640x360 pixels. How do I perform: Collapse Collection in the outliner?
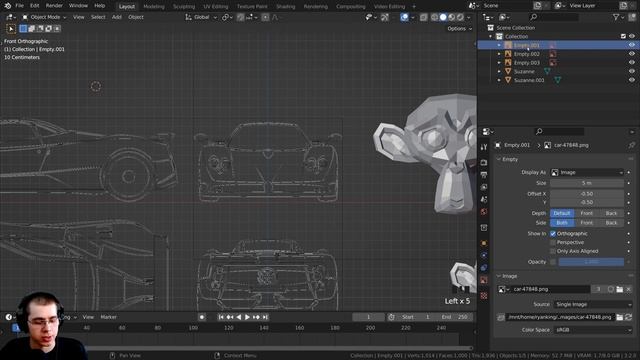point(491,36)
